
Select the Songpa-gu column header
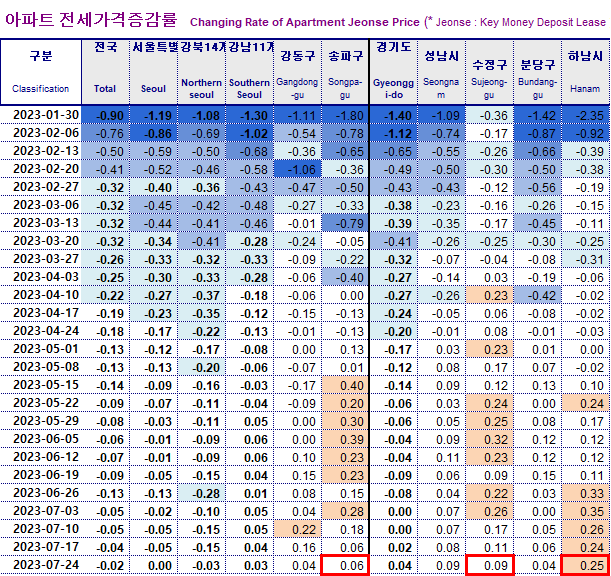[x=345, y=72]
